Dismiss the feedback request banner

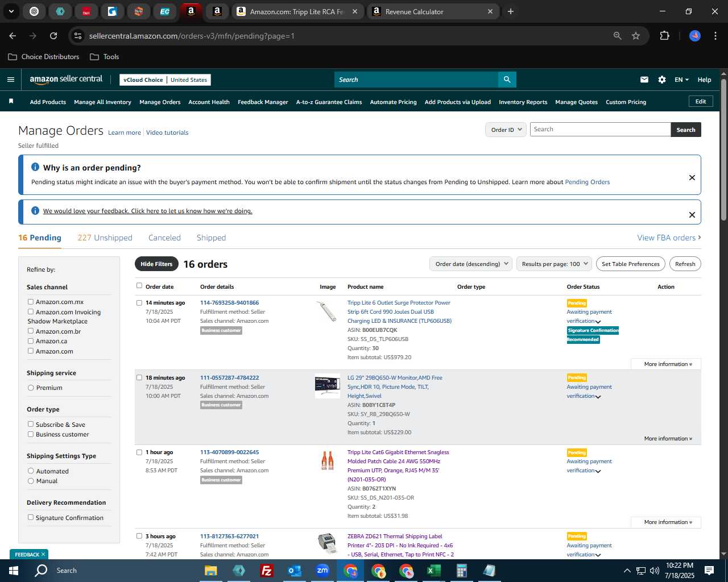[692, 215]
